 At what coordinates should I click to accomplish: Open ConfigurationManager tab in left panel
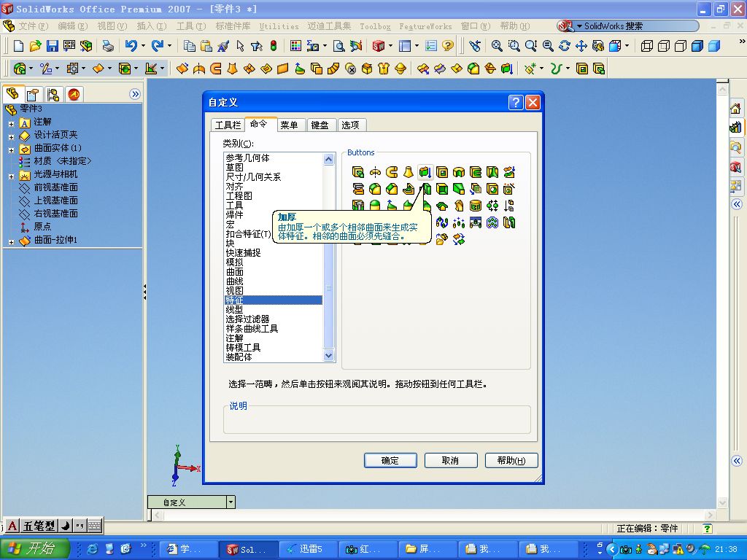pos(53,94)
